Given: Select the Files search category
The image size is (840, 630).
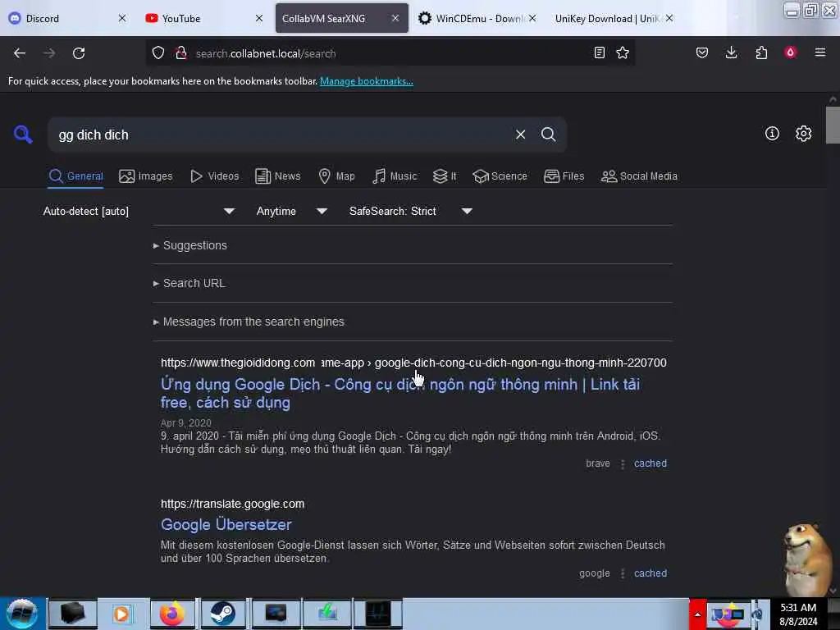Looking at the screenshot, I should pyautogui.click(x=564, y=176).
